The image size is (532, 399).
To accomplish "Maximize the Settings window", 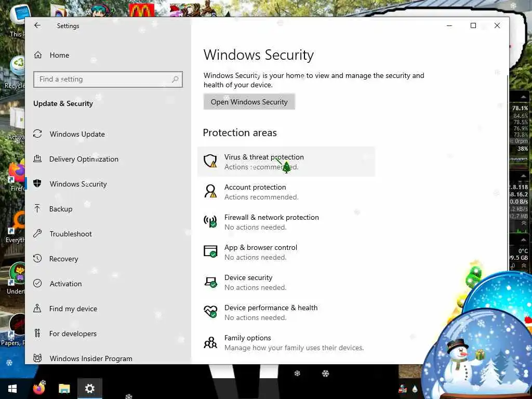I will [x=473, y=25].
